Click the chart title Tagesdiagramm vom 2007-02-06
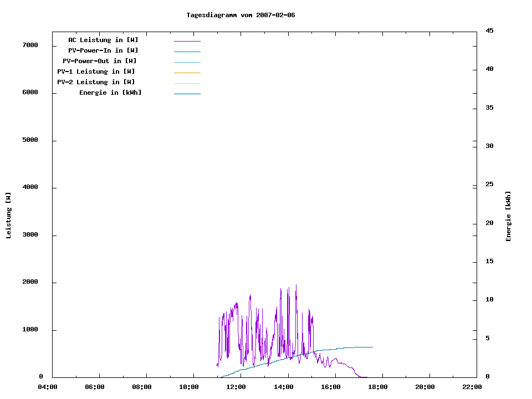532x399 pixels. coord(241,15)
